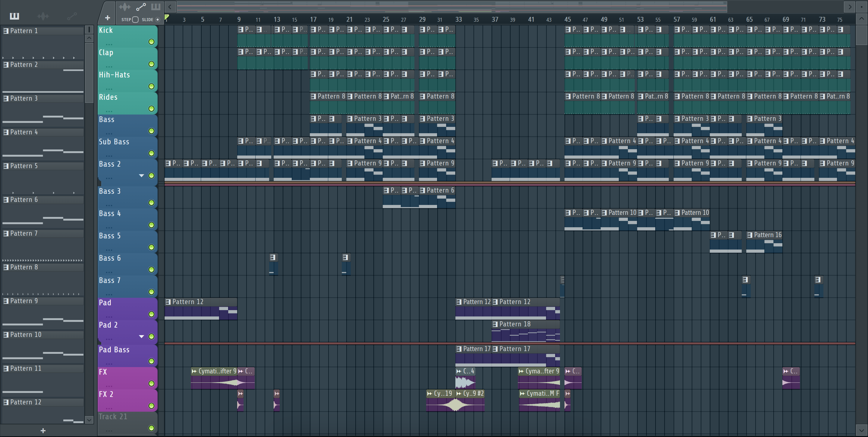The height and width of the screenshot is (437, 868).
Task: Click the plus button above the Kick track
Action: pyautogui.click(x=108, y=18)
